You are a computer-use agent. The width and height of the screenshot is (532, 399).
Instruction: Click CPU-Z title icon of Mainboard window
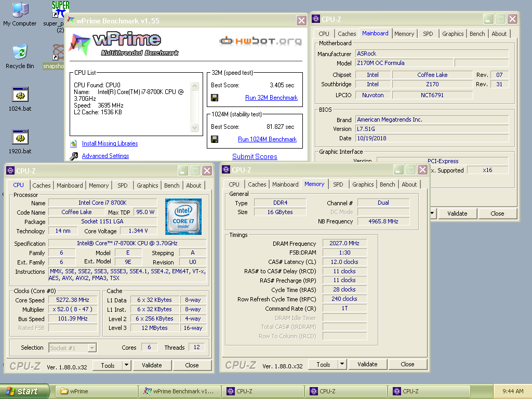coord(316,19)
